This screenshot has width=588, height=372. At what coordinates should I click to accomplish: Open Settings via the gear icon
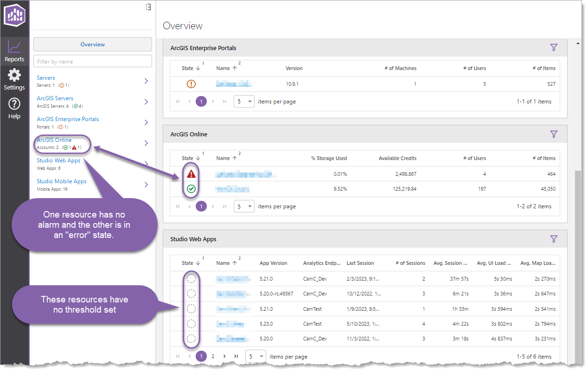click(14, 79)
